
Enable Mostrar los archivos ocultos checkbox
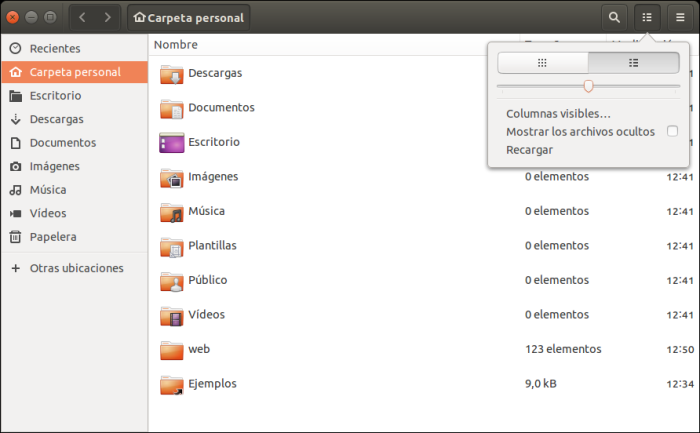point(672,131)
